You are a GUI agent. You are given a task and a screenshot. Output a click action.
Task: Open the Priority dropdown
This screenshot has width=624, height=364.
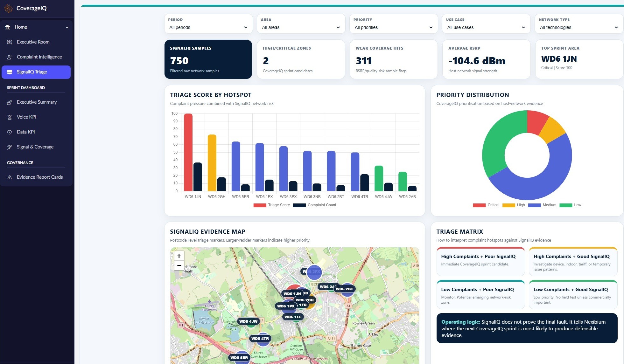[394, 24]
